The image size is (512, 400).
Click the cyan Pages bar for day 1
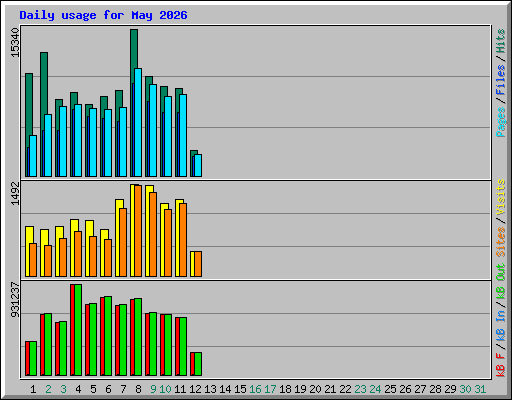click(x=33, y=156)
